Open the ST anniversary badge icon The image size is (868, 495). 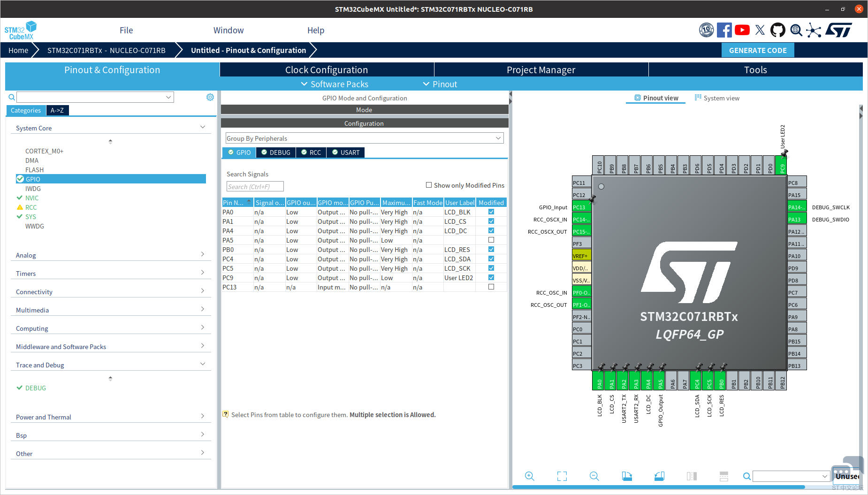coord(706,30)
